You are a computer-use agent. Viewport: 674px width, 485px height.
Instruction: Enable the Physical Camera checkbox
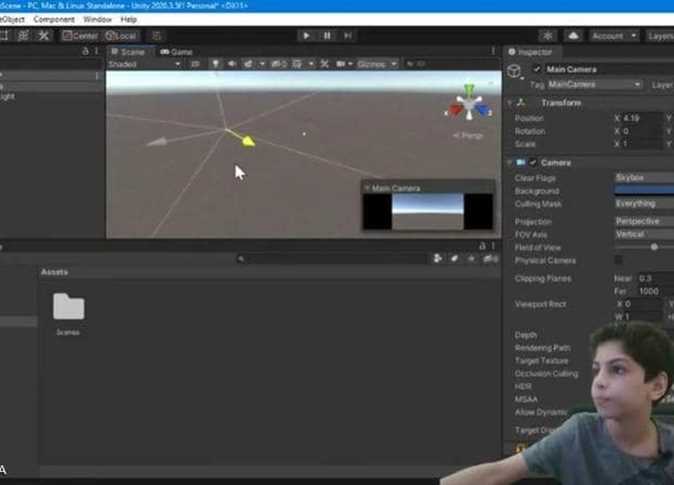tap(618, 260)
